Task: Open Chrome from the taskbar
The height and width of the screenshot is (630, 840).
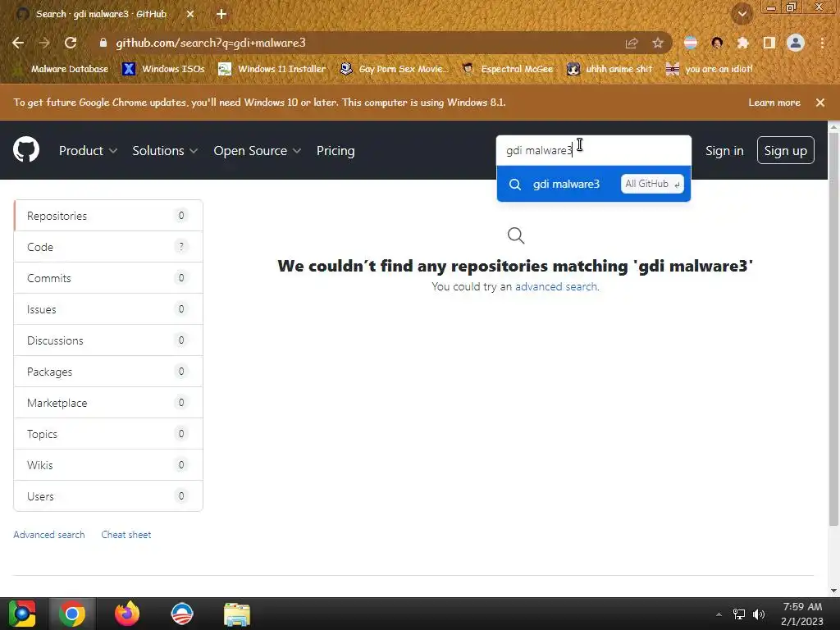Action: (x=72, y=614)
